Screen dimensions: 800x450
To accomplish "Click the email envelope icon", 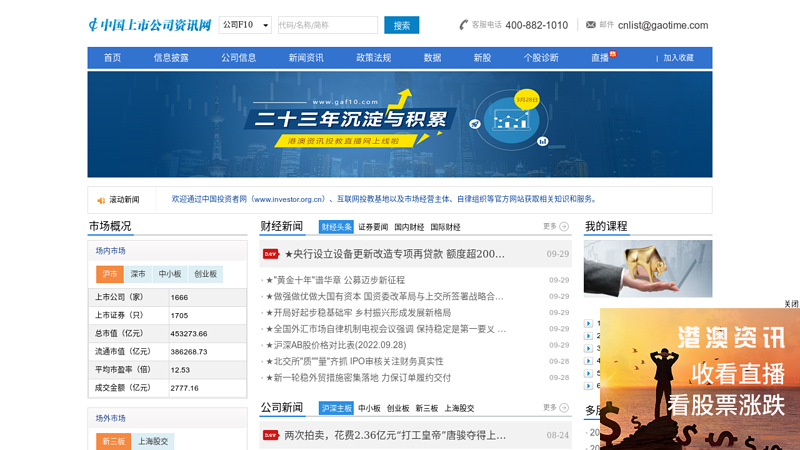I will [591, 24].
